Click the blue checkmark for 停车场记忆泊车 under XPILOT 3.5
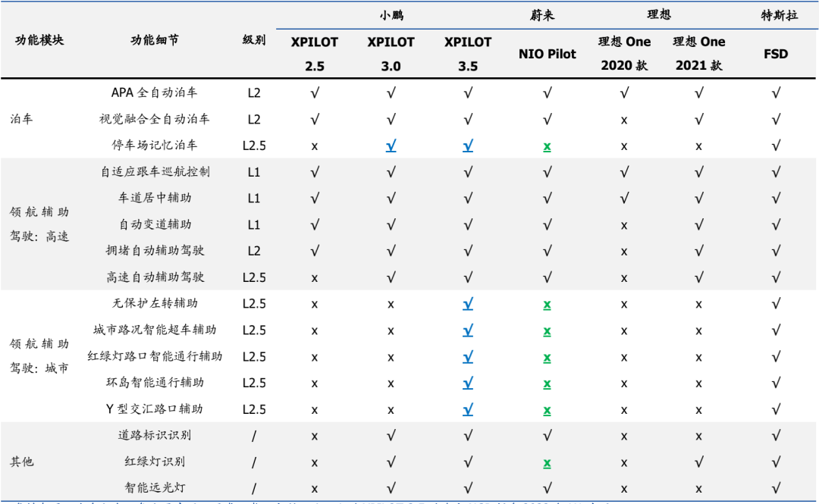 [468, 146]
